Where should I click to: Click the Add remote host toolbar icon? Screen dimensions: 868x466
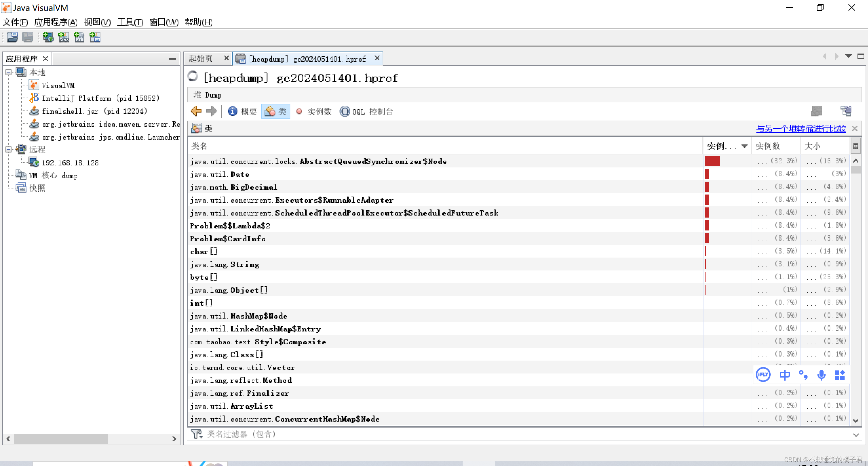(48, 37)
